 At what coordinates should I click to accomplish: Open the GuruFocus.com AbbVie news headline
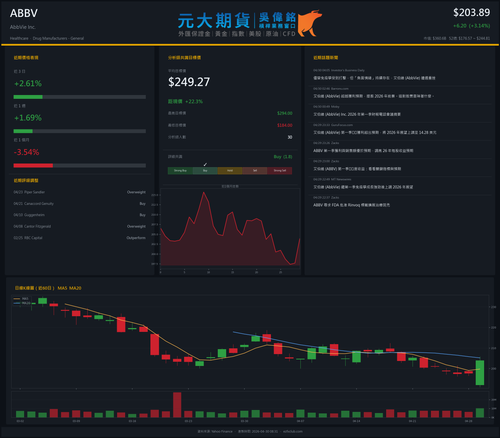375,132
